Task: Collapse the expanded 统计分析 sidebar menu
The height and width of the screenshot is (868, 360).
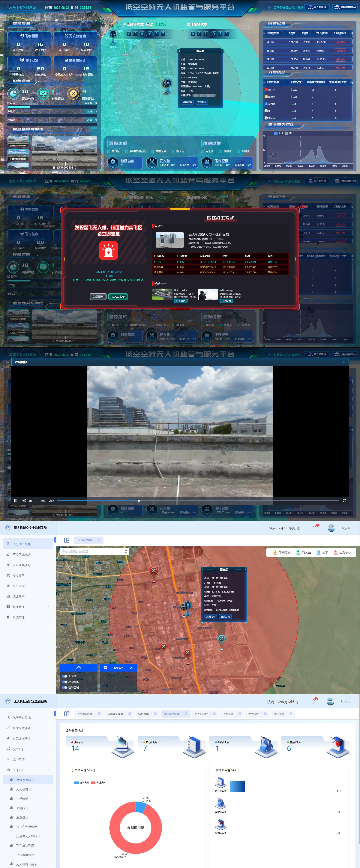Action: point(28,770)
